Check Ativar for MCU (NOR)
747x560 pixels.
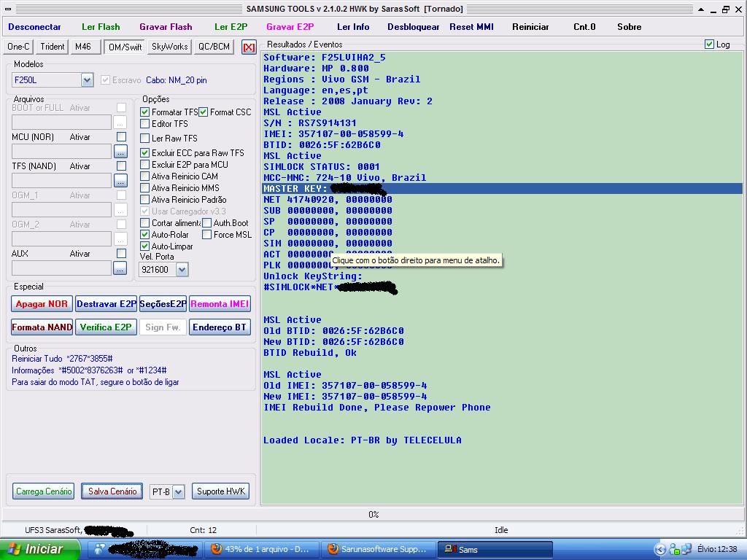tap(122, 137)
